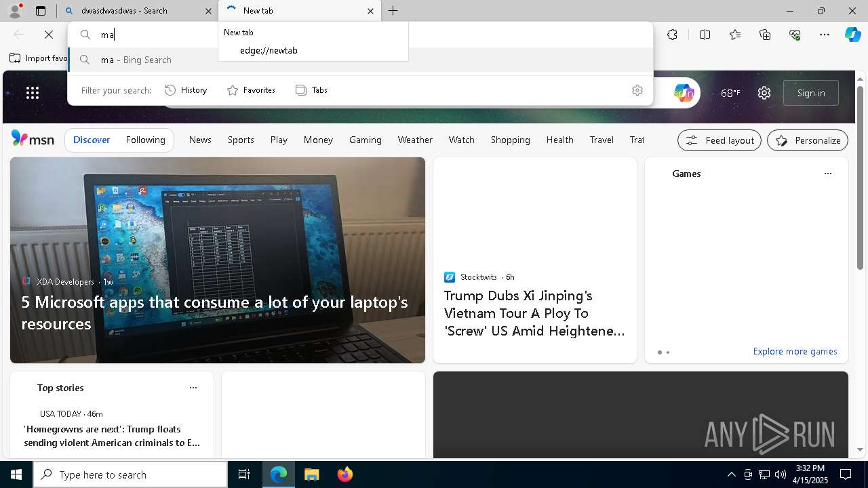The width and height of the screenshot is (868, 488).
Task: Open Top stories more options ellipsis
Action: tap(193, 388)
